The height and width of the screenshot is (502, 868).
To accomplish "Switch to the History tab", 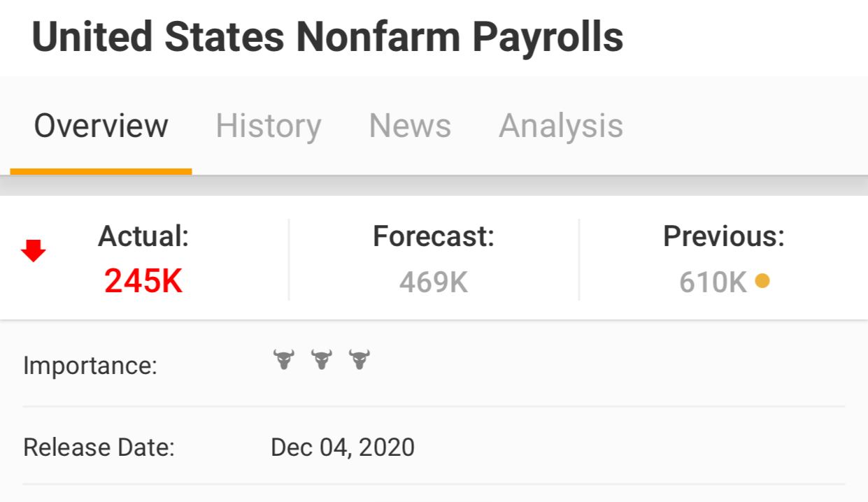I will [x=269, y=126].
